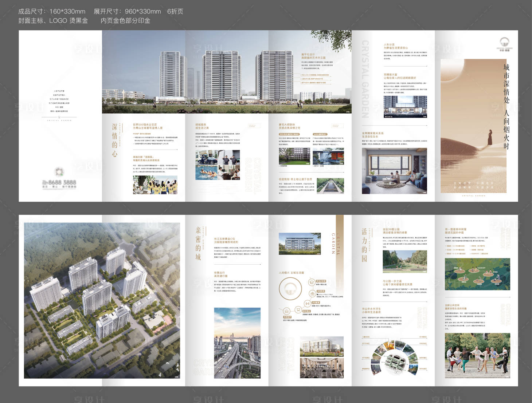
Task: Select the red wall water feature photo
Action: (328, 156)
